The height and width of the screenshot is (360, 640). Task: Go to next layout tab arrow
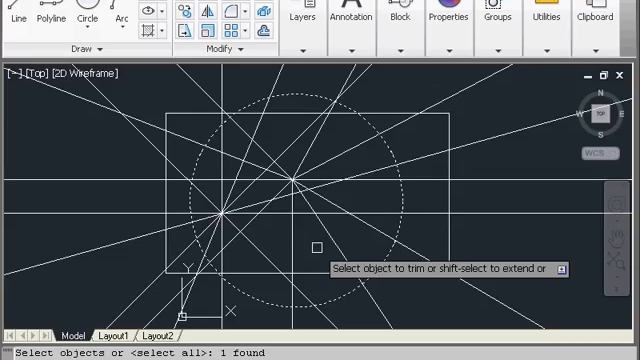pos(33,336)
